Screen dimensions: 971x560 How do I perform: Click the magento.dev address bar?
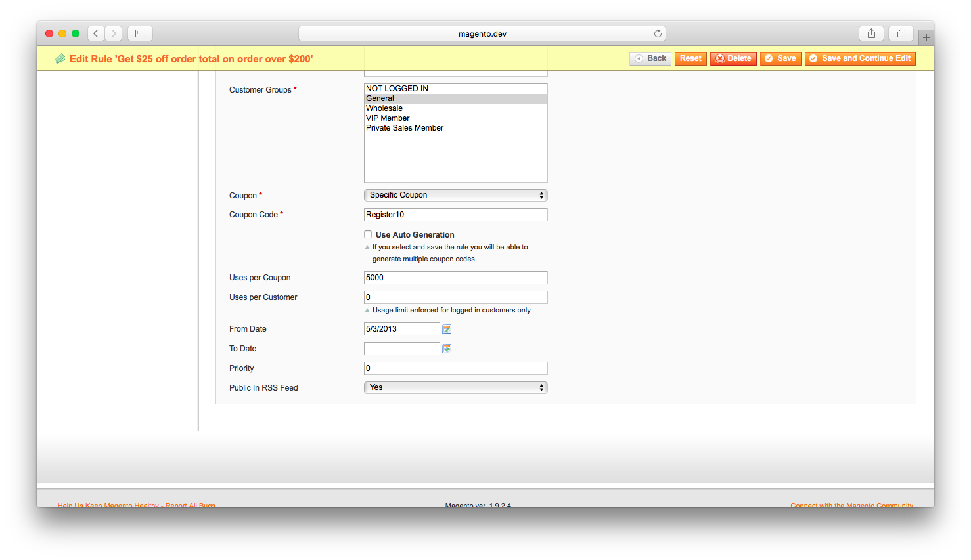[482, 33]
